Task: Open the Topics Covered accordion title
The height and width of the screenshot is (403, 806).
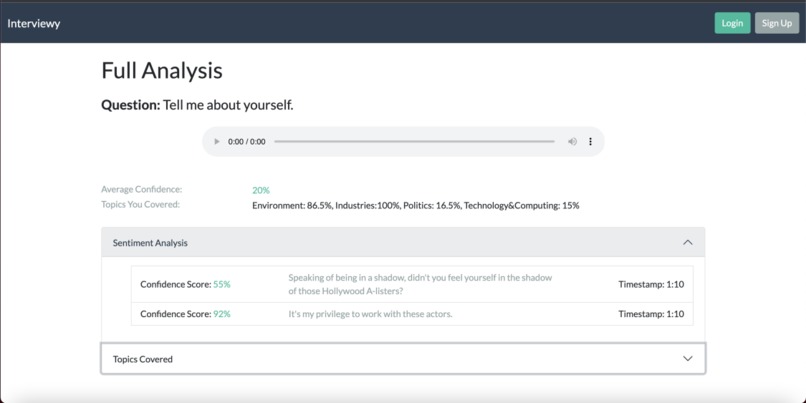Action: [143, 359]
